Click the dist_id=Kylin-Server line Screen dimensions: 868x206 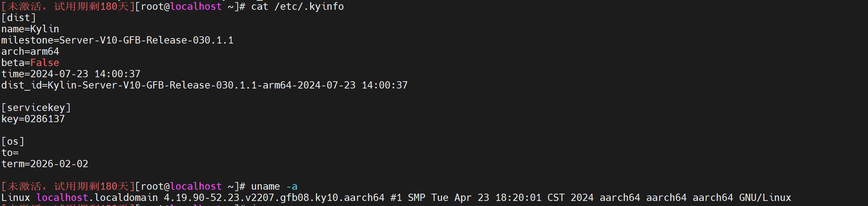pyautogui.click(x=204, y=85)
